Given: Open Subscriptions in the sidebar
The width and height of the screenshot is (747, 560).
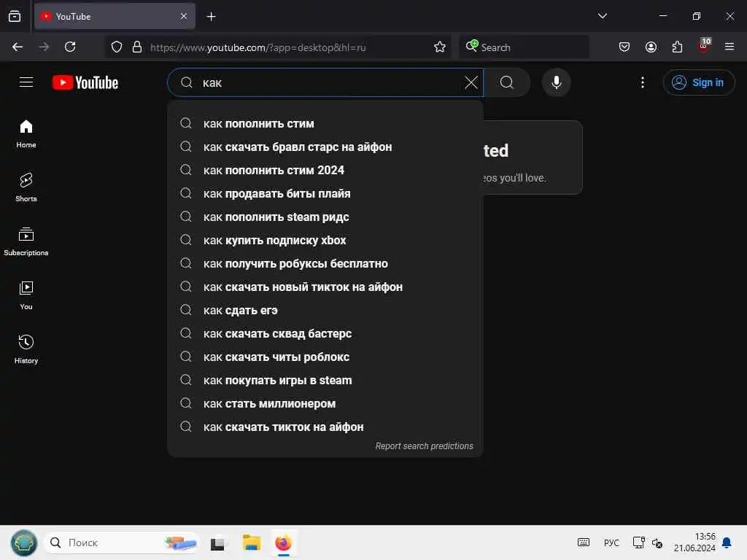Looking at the screenshot, I should (26, 241).
